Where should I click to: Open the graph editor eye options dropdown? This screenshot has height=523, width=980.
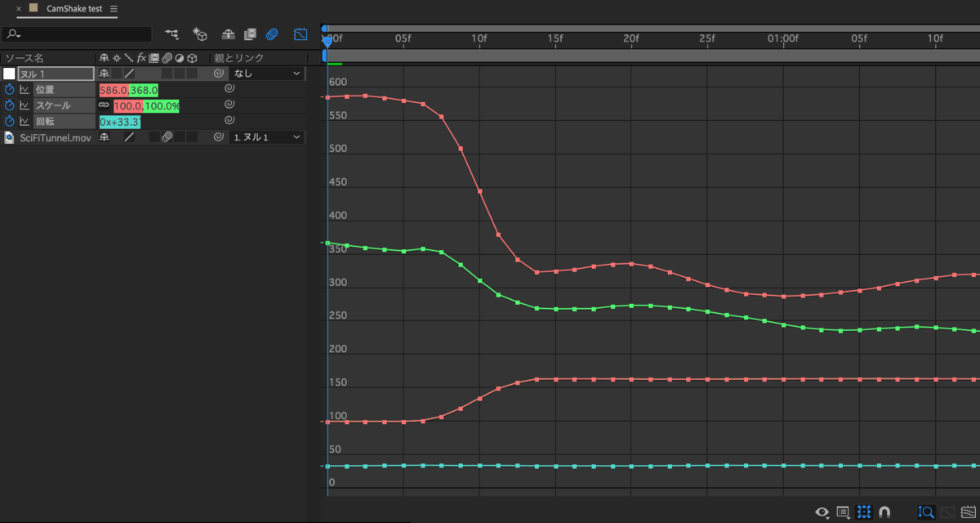pyautogui.click(x=822, y=512)
